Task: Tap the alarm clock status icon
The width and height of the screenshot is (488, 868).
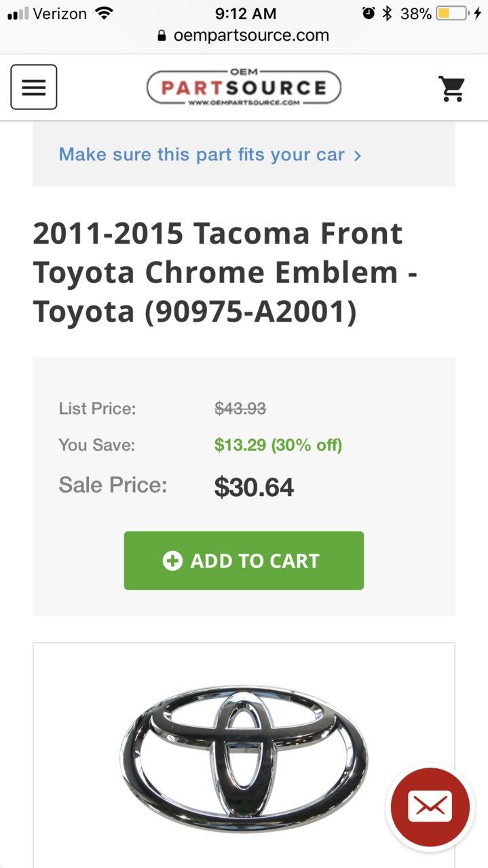Action: [369, 13]
